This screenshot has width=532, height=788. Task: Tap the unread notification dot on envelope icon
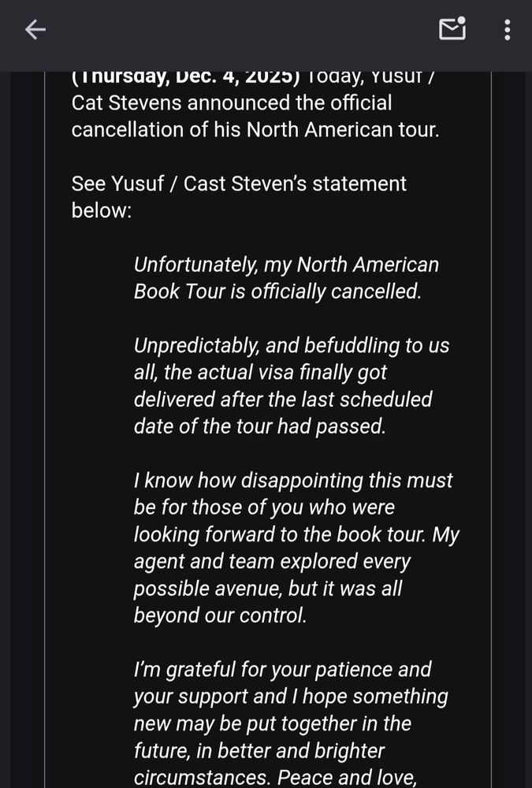[461, 21]
